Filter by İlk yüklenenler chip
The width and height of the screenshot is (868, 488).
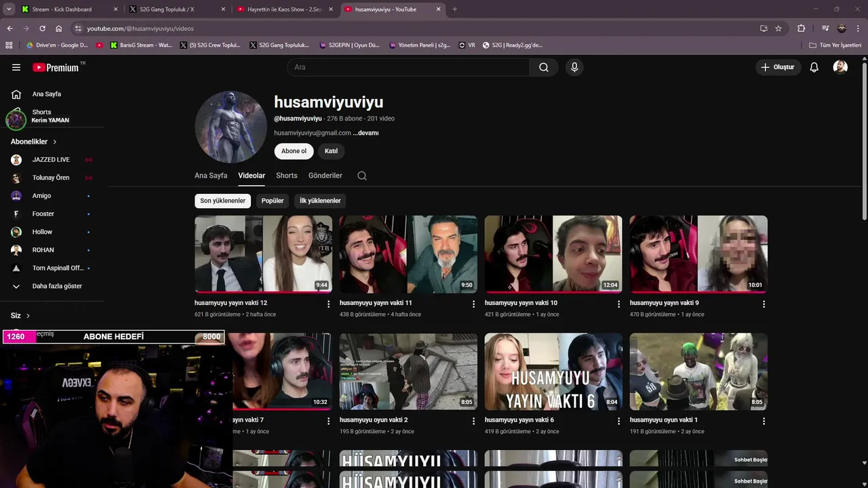click(x=320, y=201)
